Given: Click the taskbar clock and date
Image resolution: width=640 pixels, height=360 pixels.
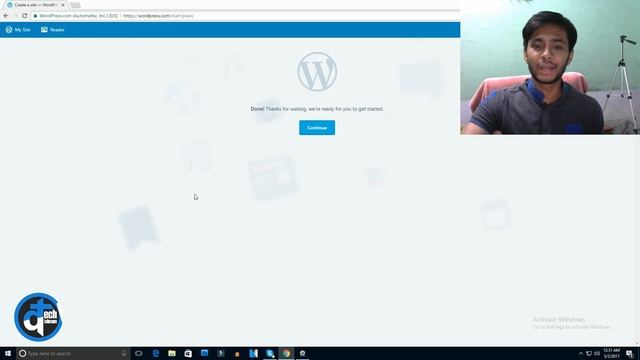Looking at the screenshot, I should 611,353.
